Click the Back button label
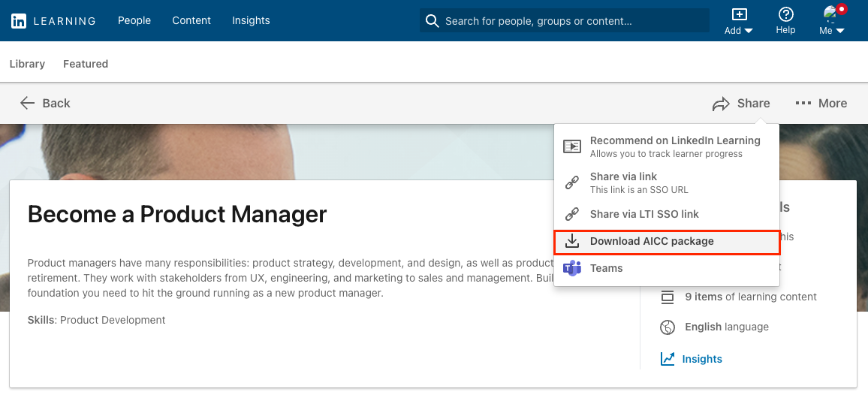868x398 pixels. click(x=56, y=103)
